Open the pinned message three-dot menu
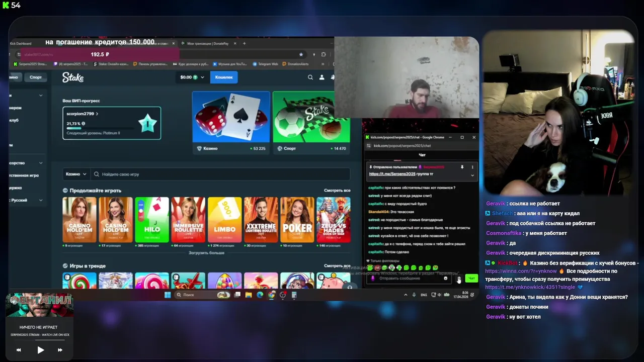Viewport: 644px width, 362px height. pyautogui.click(x=472, y=167)
